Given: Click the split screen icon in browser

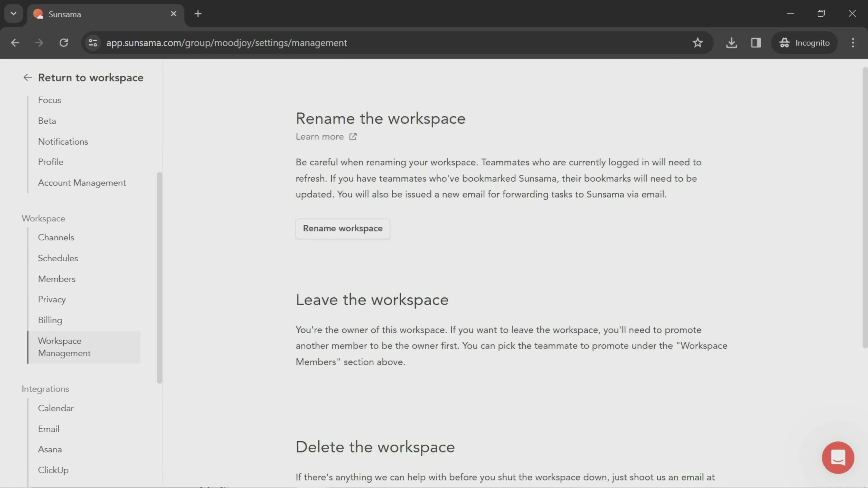Looking at the screenshot, I should point(756,42).
